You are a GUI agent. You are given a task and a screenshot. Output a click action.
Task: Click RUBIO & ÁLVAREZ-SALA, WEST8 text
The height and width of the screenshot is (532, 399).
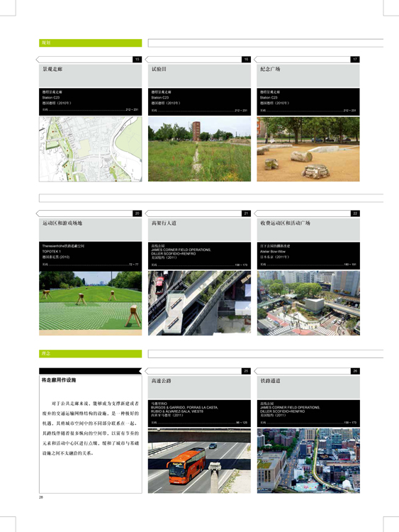177,411
